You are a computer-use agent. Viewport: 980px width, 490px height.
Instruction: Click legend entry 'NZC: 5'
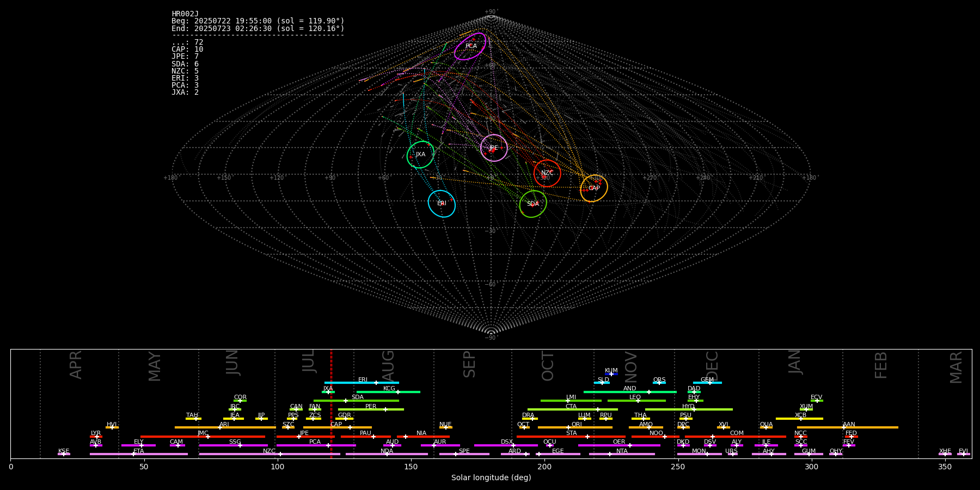tap(185, 71)
